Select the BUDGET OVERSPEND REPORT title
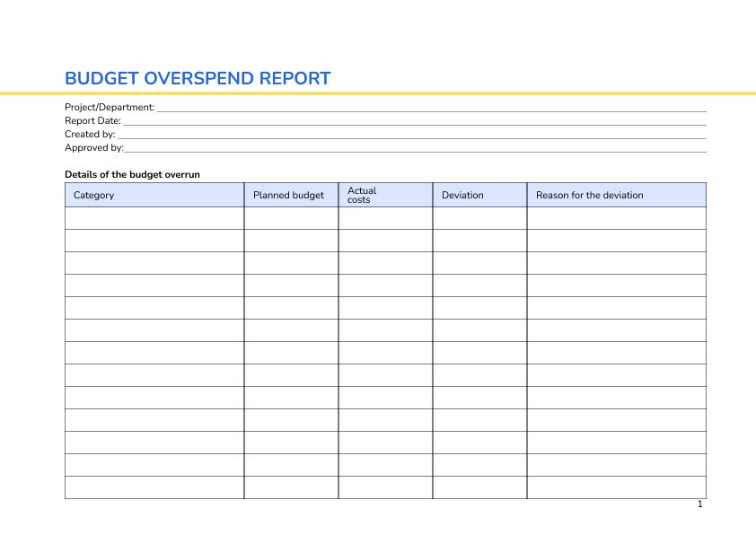Screen dimensions: 756x535 [198, 79]
